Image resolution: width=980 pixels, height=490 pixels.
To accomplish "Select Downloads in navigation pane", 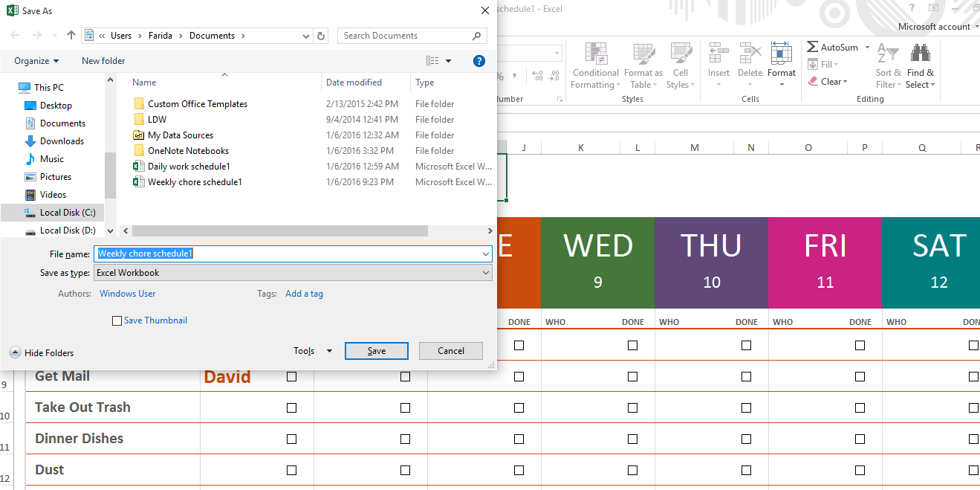I will click(x=62, y=141).
